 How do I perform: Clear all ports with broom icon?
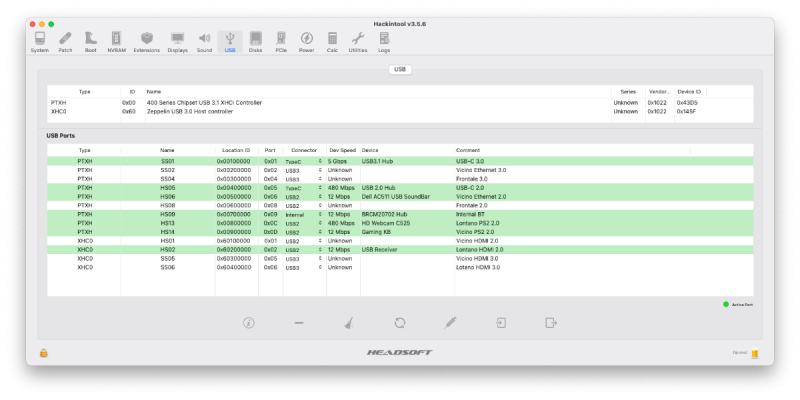coord(349,322)
